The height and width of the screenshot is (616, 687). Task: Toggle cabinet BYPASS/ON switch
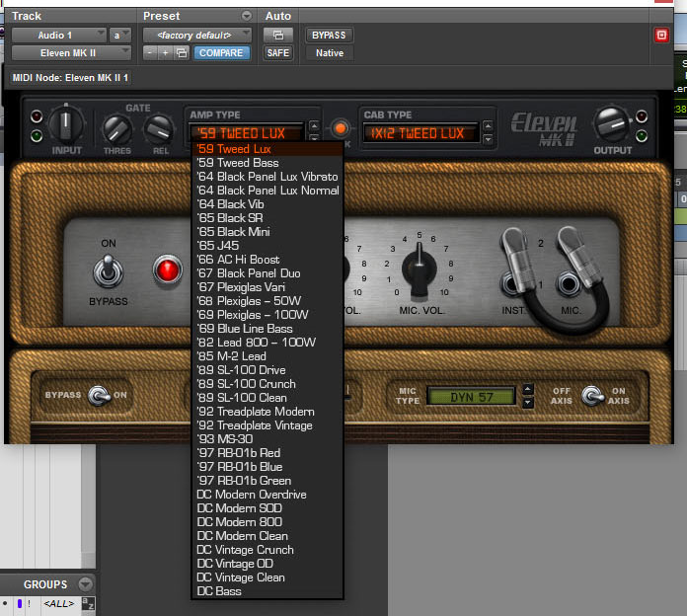(99, 396)
